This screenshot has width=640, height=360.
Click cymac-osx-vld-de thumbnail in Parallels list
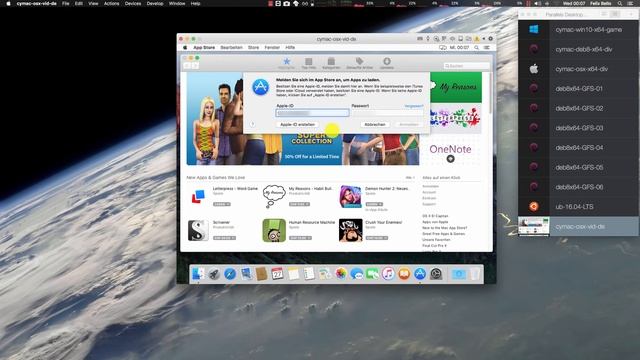(533, 227)
